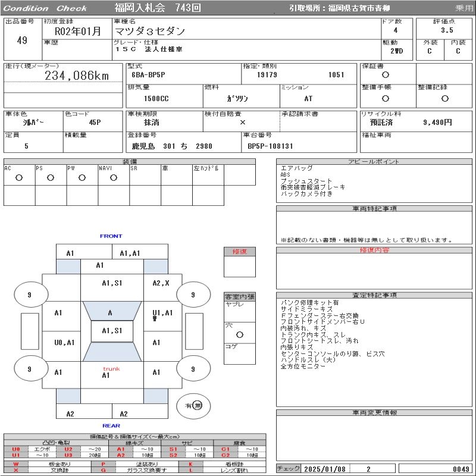Select registration 鹿児島 301 ち 2980
The width and height of the screenshot is (476, 476).
(172, 146)
